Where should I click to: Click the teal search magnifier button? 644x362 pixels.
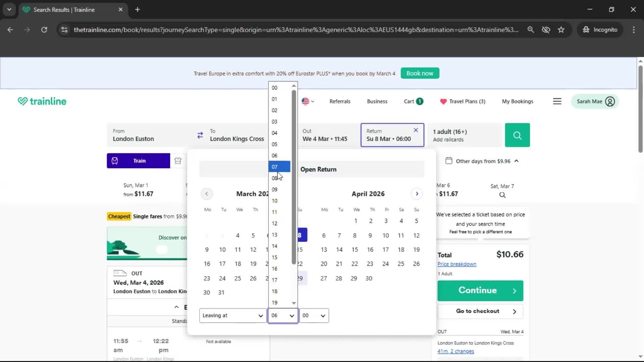[517, 135]
